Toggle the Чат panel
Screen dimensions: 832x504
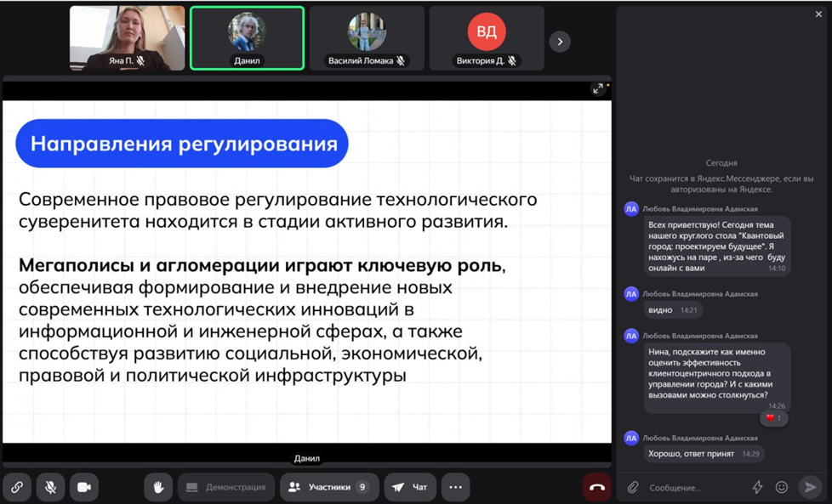[410, 487]
